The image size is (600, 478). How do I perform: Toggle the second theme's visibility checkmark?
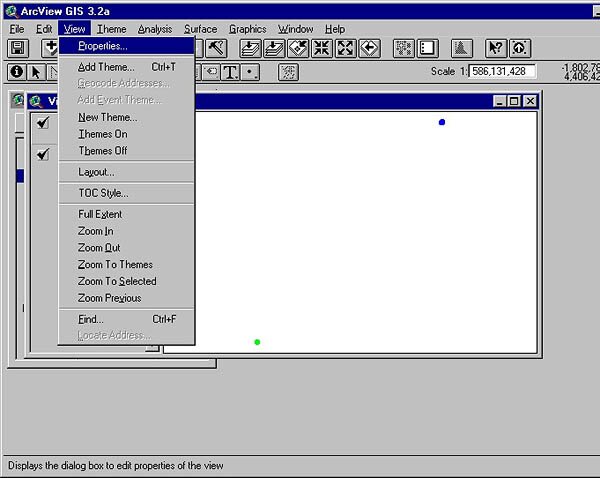tap(42, 154)
